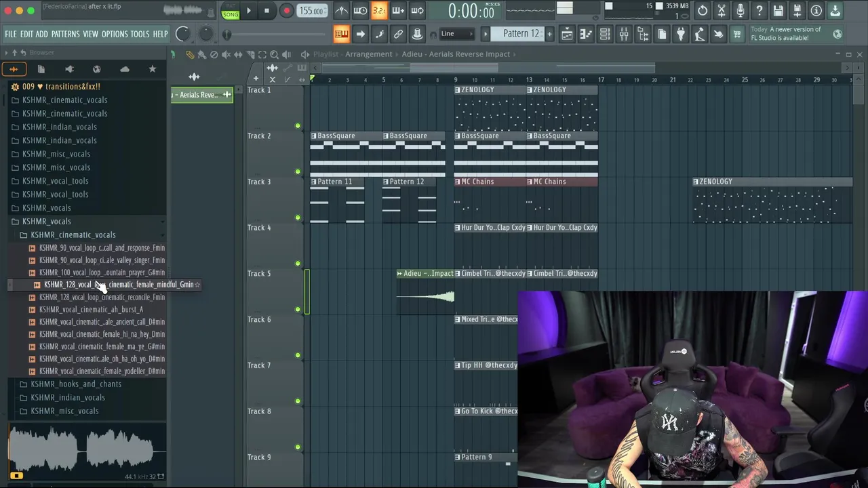Open the PATTERNS menu
Screen dimensions: 868x488
[x=66, y=34]
